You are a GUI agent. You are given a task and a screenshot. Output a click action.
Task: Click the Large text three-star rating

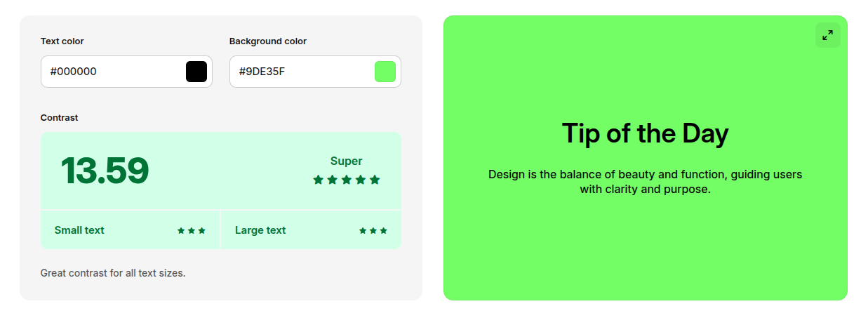point(373,230)
